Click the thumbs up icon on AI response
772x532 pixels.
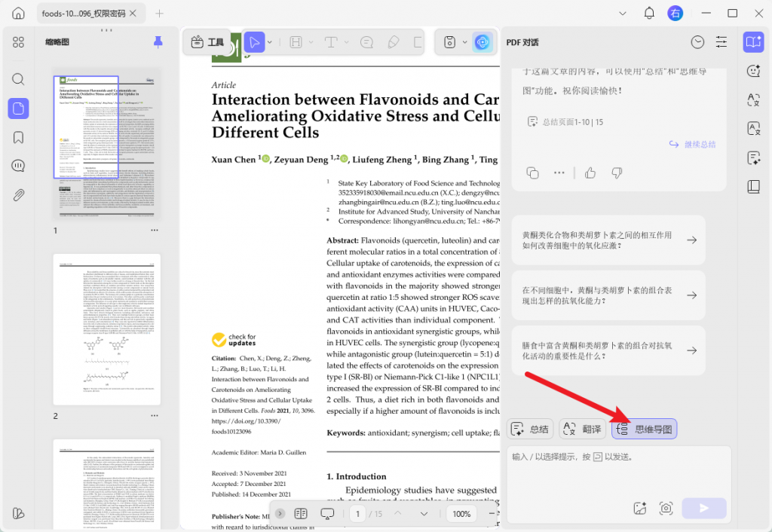tap(590, 173)
